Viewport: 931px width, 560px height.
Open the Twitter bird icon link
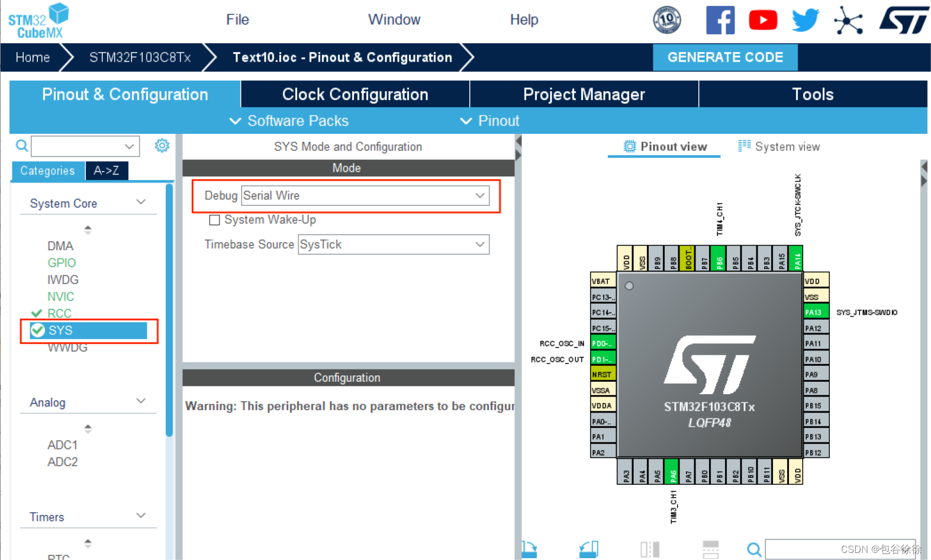point(806,20)
